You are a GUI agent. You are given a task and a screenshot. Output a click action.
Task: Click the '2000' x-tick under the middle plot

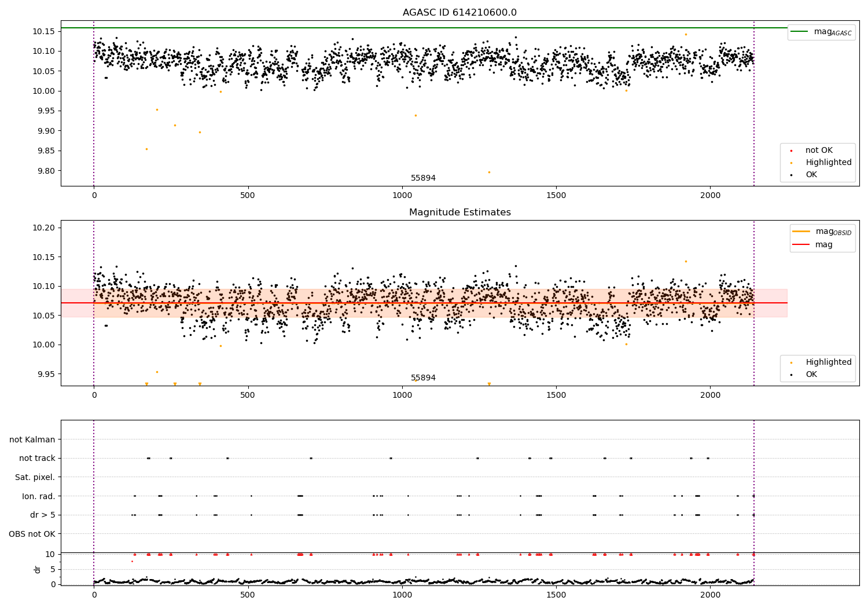[710, 395]
